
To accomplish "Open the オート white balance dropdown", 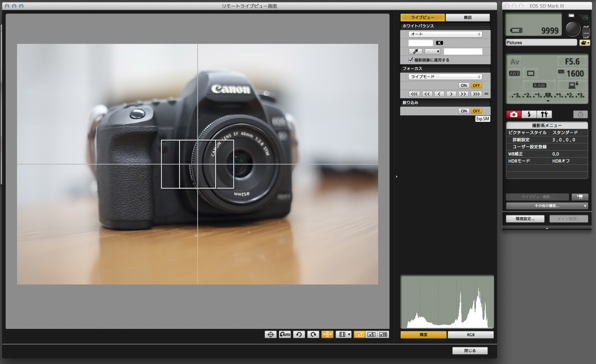I will 445,34.
